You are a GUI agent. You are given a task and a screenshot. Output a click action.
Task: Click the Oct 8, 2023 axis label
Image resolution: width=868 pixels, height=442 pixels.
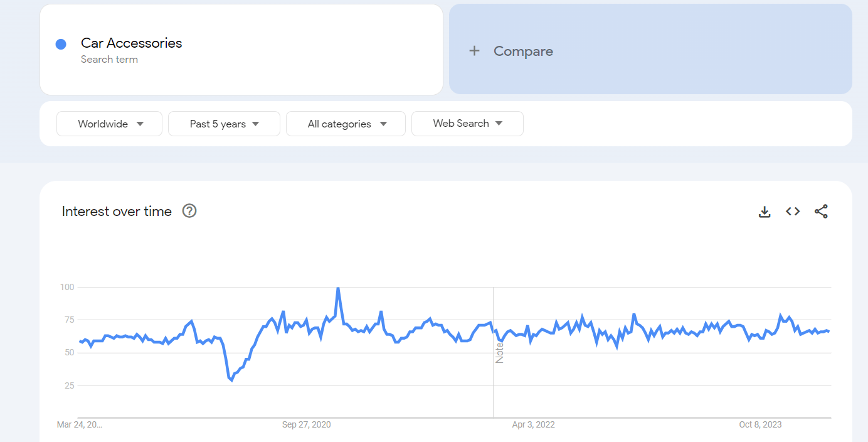pyautogui.click(x=761, y=425)
